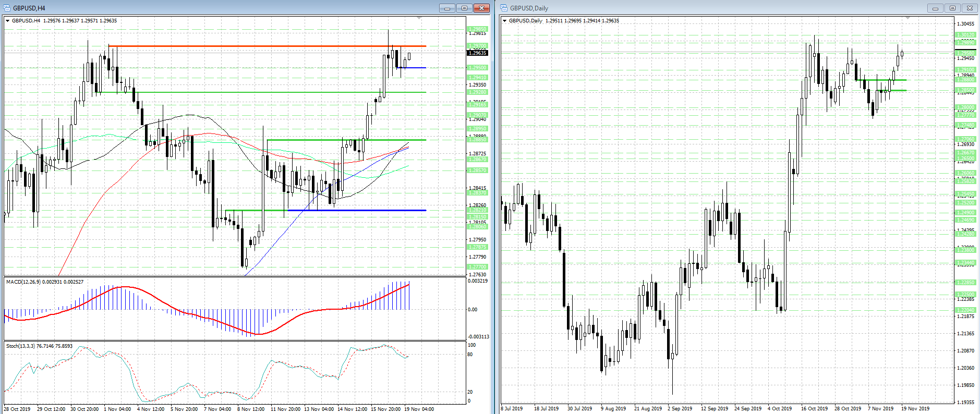The height and width of the screenshot is (414, 980).
Task: Select the long blue horizontal line near 1.28210
Action: point(357,210)
